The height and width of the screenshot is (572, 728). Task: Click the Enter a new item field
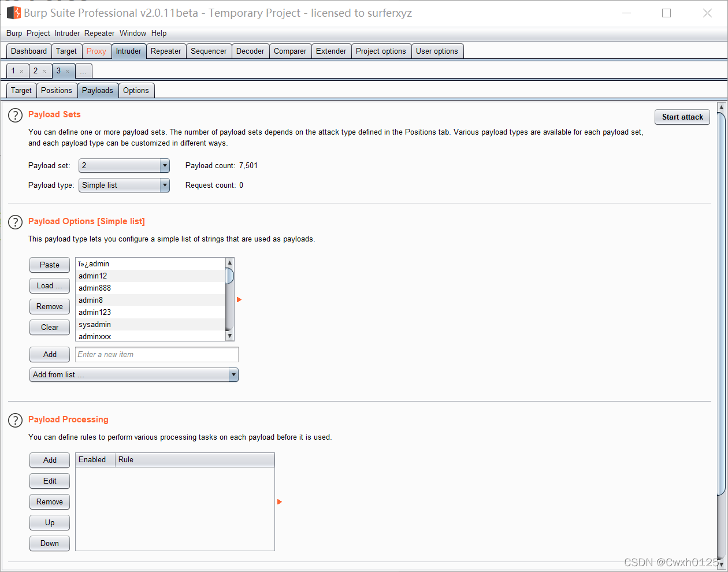(157, 355)
